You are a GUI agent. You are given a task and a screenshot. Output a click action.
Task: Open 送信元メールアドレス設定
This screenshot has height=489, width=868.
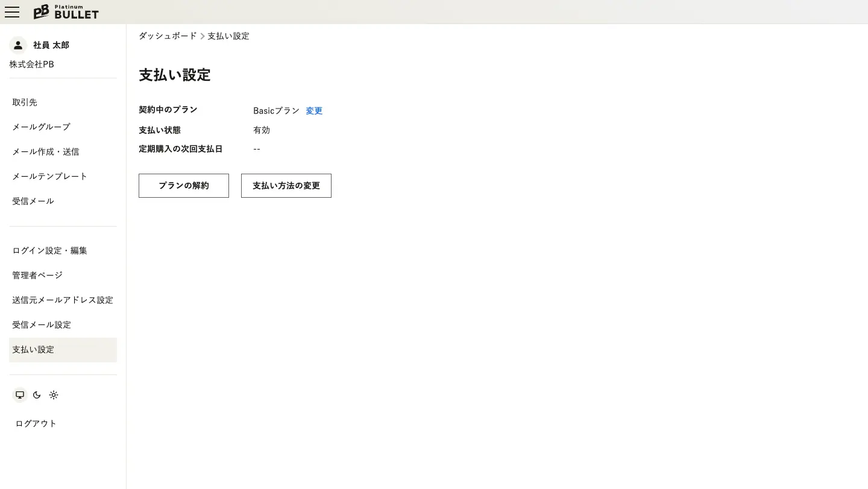[x=63, y=300]
